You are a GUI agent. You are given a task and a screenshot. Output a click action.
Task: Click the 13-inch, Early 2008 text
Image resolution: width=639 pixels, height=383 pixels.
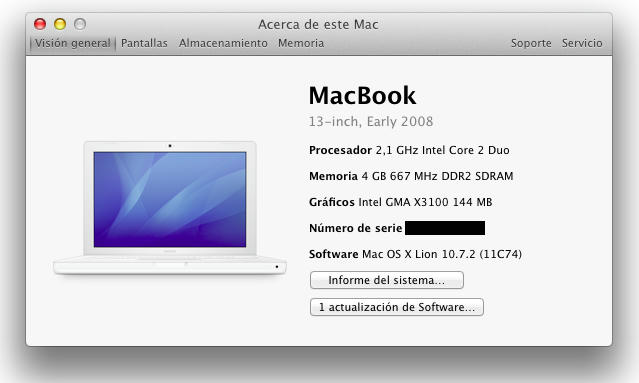[x=371, y=121]
